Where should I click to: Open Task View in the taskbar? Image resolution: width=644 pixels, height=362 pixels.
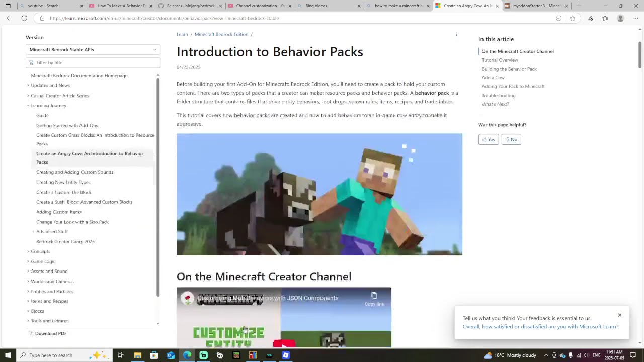121,355
